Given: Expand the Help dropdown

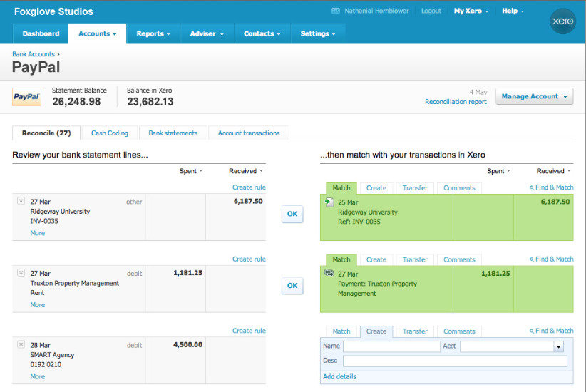Looking at the screenshot, I should [x=513, y=11].
